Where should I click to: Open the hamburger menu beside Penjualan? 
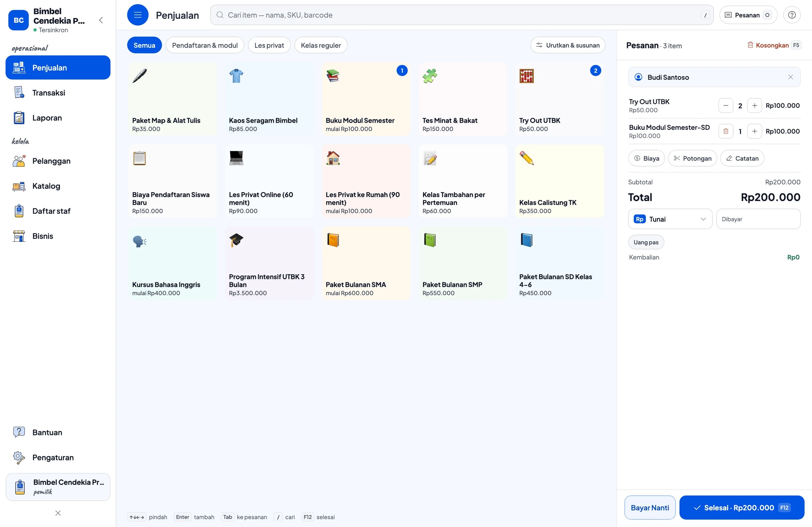pos(137,15)
